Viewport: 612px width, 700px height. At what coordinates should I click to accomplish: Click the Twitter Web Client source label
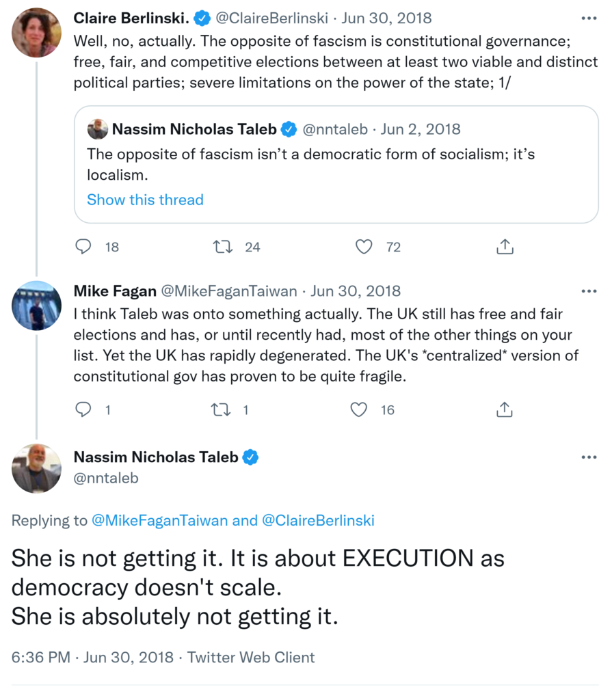[251, 658]
